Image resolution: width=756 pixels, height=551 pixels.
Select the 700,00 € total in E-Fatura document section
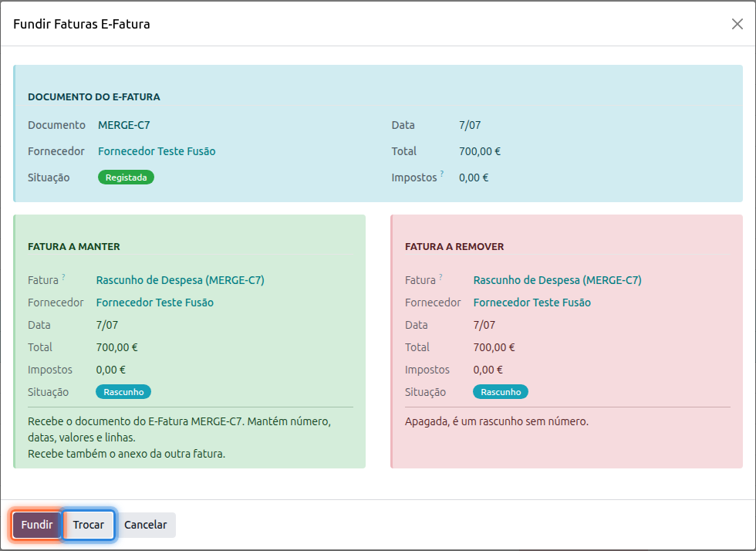click(480, 151)
